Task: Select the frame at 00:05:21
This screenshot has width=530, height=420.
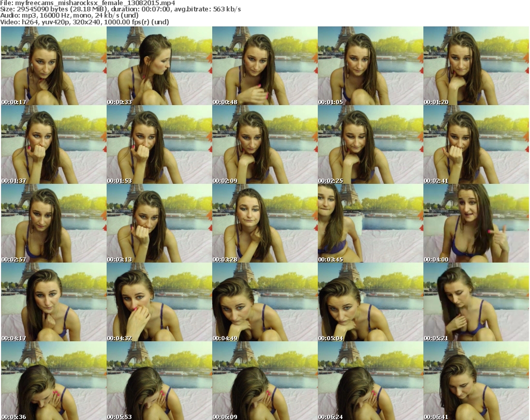Action: click(476, 302)
